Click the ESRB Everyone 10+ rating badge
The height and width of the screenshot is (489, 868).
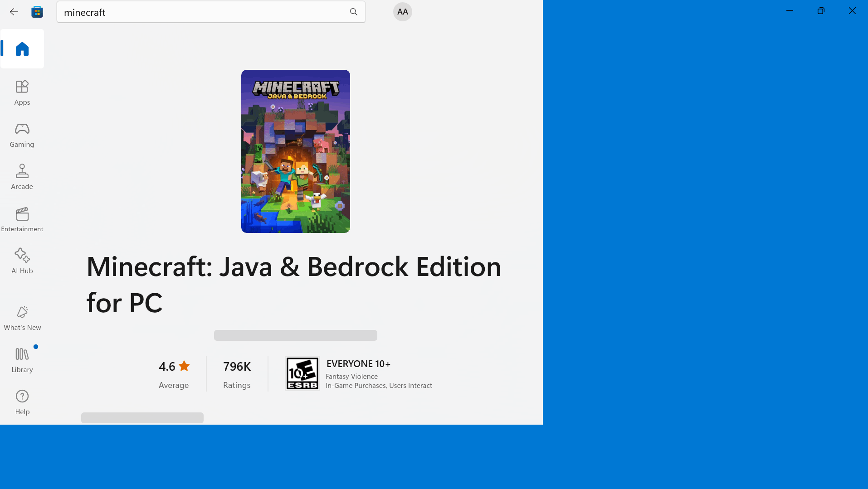point(302,373)
